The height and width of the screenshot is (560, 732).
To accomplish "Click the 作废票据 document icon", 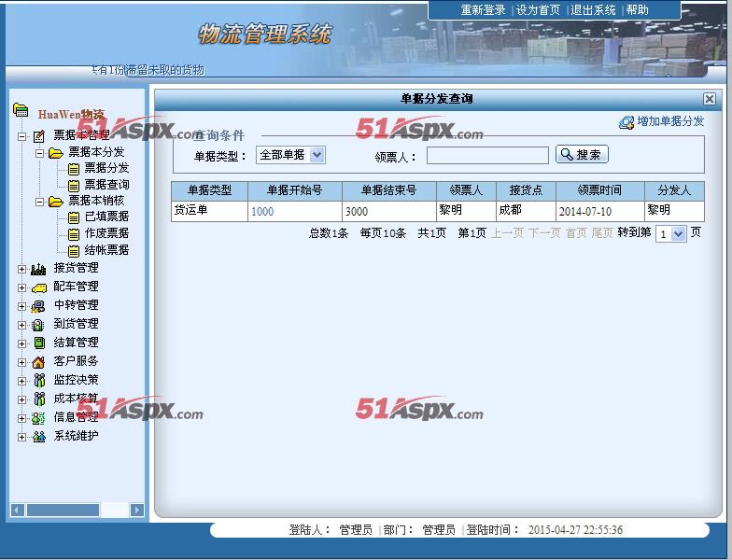I will pyautogui.click(x=73, y=233).
